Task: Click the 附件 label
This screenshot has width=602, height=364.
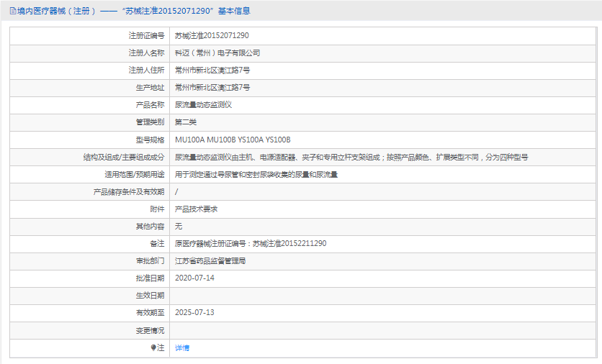Action: [x=157, y=209]
